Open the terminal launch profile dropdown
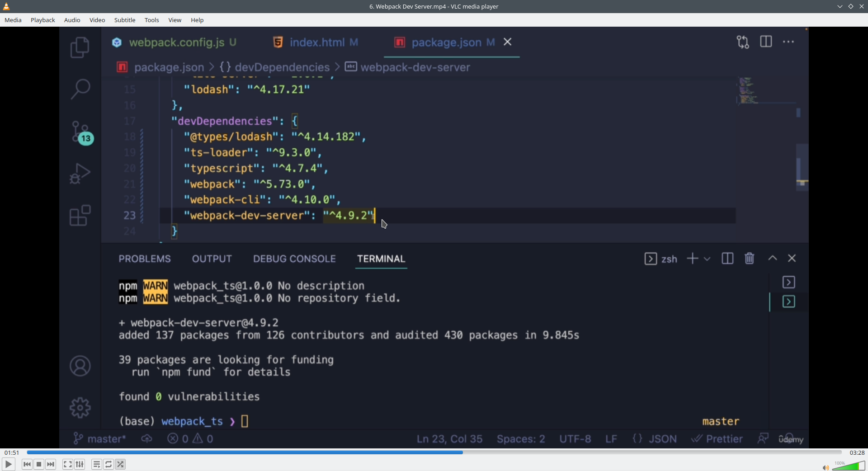868x471 pixels. click(x=708, y=259)
